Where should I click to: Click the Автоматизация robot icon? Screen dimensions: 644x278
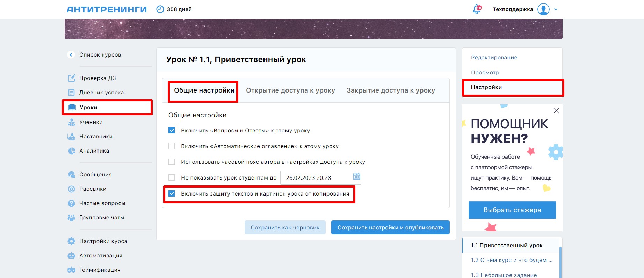[x=71, y=256]
